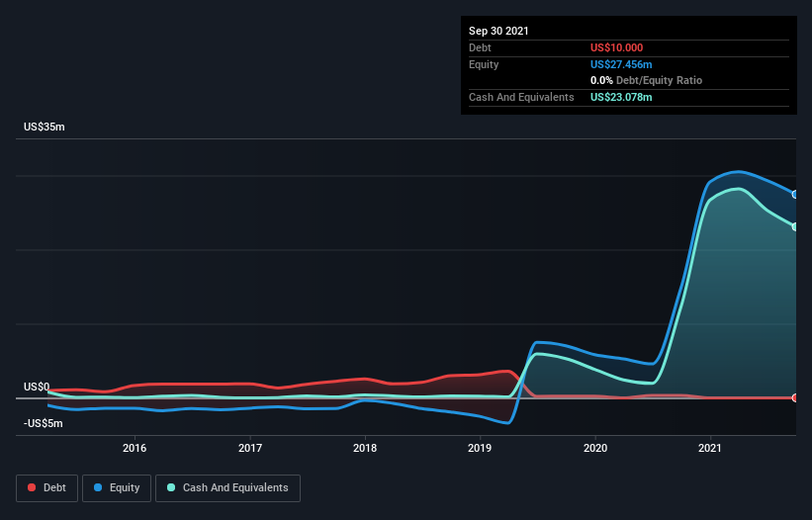Select the 2017 x-axis label
This screenshot has width=812, height=520.
click(x=250, y=448)
